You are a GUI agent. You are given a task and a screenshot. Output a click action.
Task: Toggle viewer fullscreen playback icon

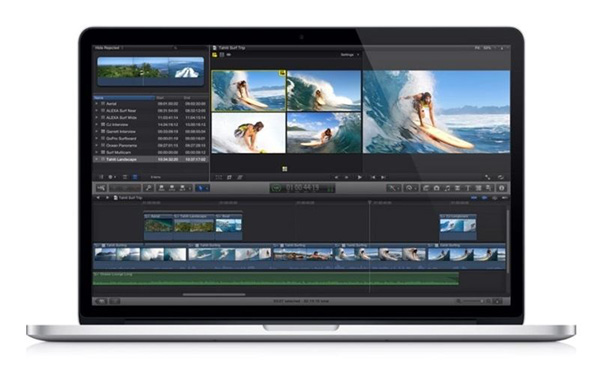(487, 177)
